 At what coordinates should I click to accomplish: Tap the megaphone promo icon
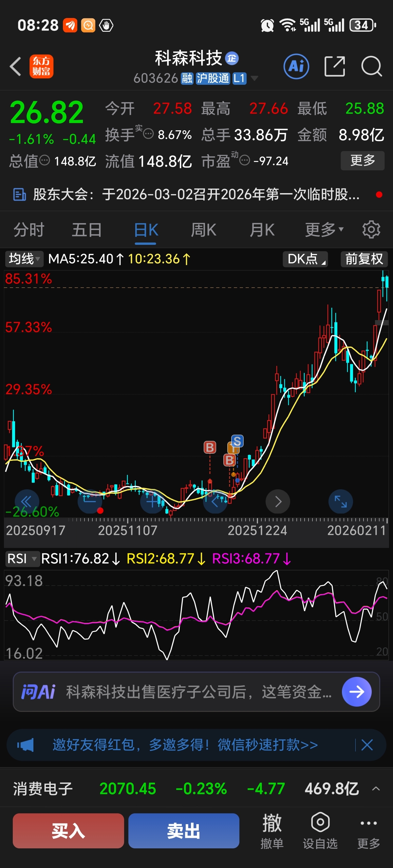pos(26,745)
